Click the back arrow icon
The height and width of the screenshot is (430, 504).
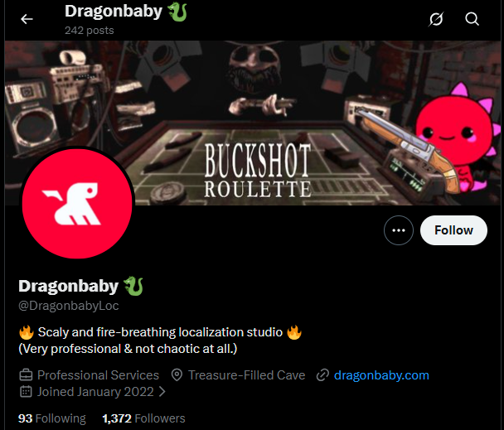pos(27,19)
